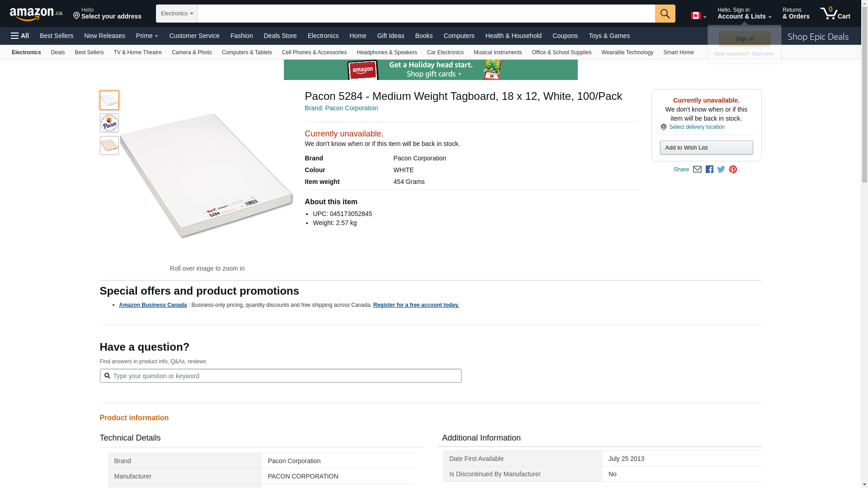
Task: Share product via email icon
Action: (x=697, y=169)
